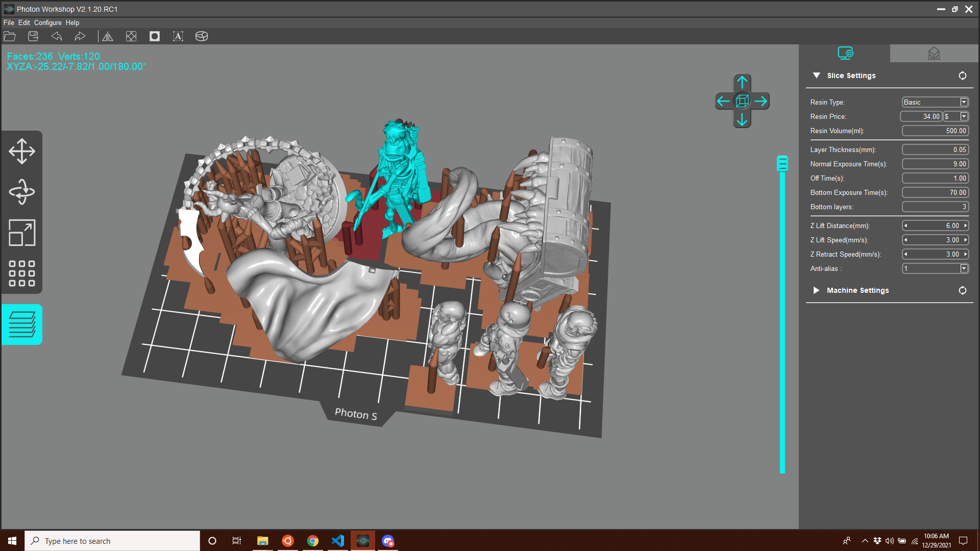Reset Machine Settings with the refresh icon
This screenshot has height=551, width=980.
[x=963, y=290]
